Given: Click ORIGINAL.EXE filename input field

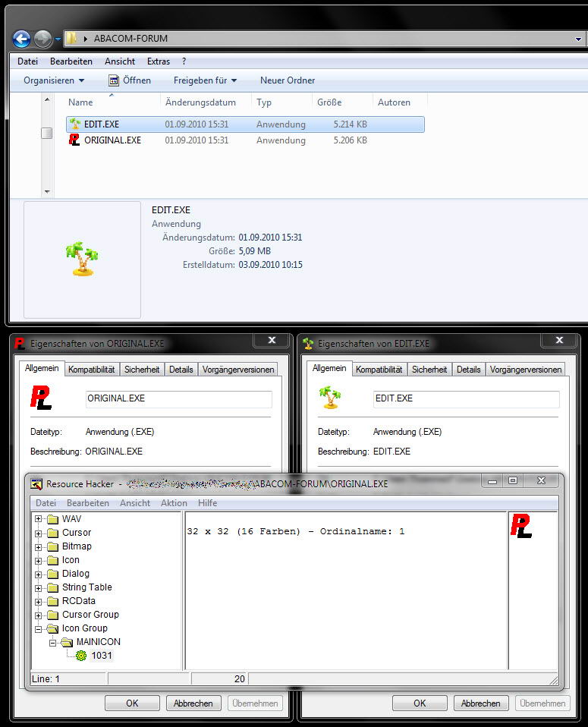Looking at the screenshot, I should (x=178, y=399).
